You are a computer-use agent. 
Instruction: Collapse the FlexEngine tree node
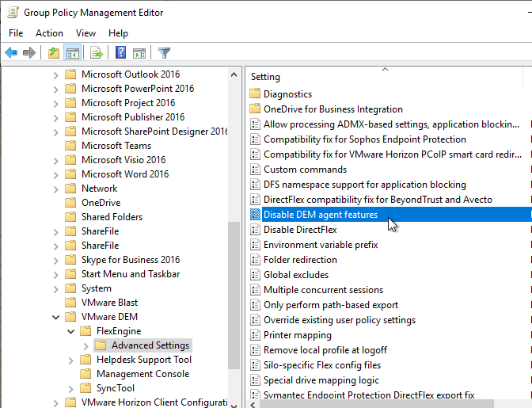pyautogui.click(x=70, y=331)
